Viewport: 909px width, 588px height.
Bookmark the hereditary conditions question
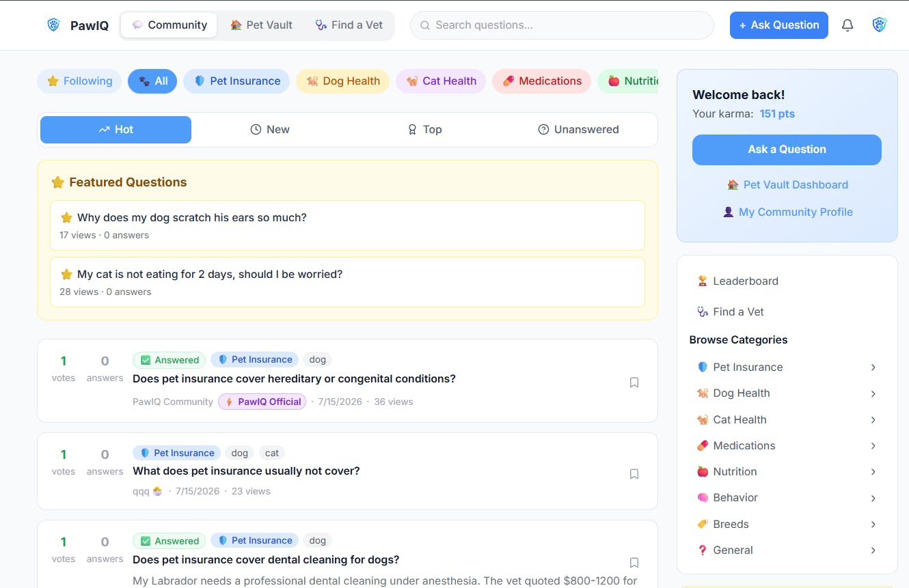pyautogui.click(x=634, y=382)
